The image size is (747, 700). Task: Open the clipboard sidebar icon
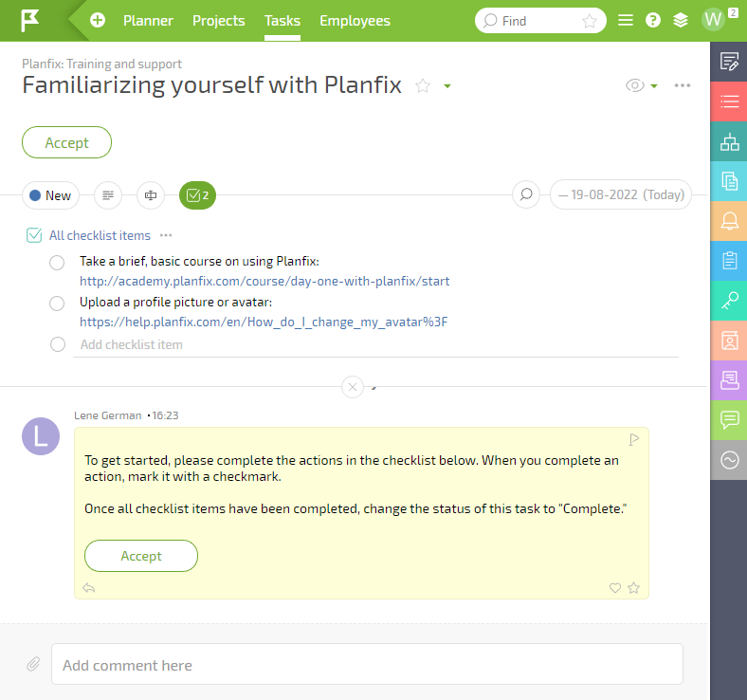[729, 261]
